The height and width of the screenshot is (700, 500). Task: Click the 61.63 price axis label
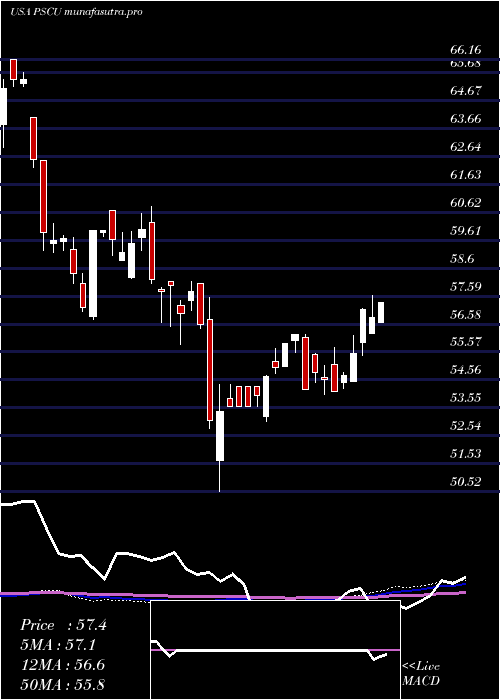point(465,175)
